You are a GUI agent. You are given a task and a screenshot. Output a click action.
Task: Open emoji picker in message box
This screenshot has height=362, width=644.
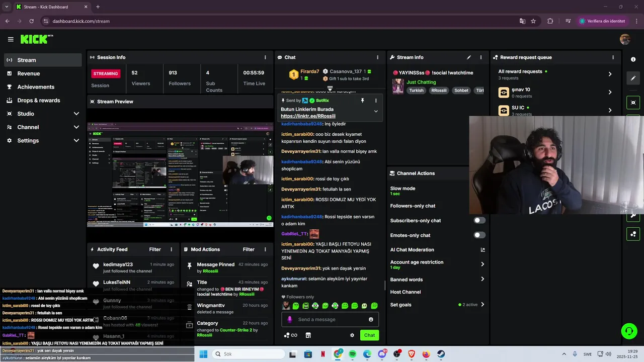click(371, 319)
